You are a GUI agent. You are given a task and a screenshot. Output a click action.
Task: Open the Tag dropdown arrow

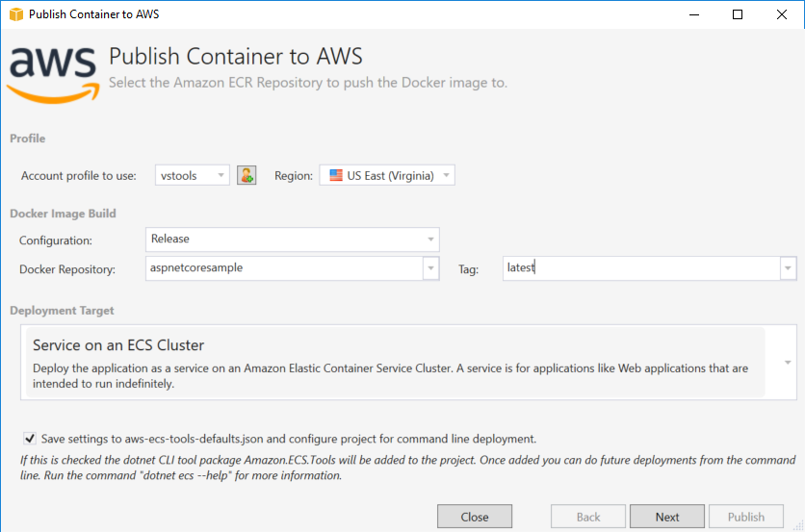(x=788, y=268)
